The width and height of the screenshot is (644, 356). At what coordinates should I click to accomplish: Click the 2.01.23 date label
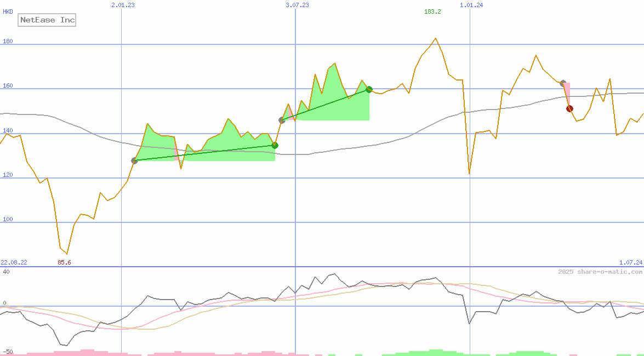(123, 5)
